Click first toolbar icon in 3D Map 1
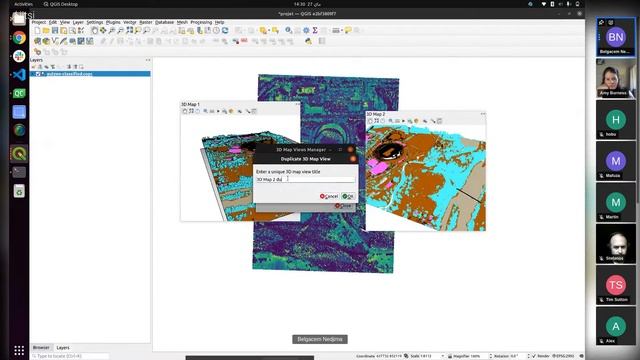Viewport: 640px width, 360px height. click(x=184, y=111)
